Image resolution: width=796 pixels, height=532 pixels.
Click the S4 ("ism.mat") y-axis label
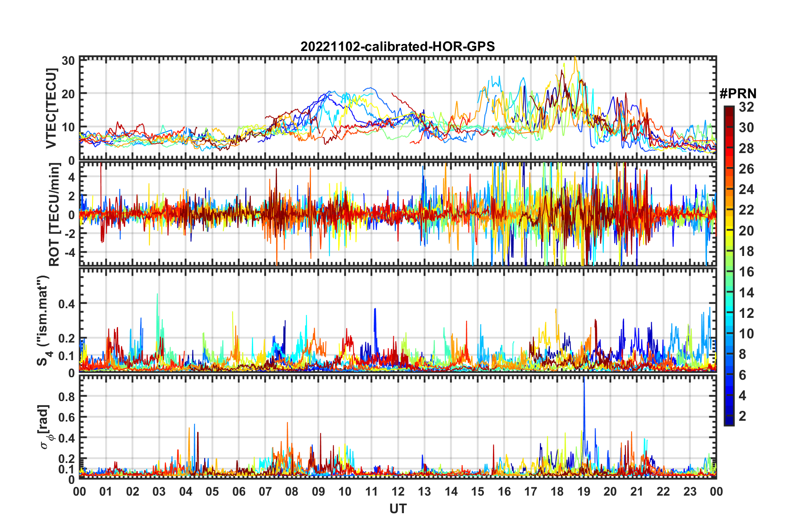44,320
